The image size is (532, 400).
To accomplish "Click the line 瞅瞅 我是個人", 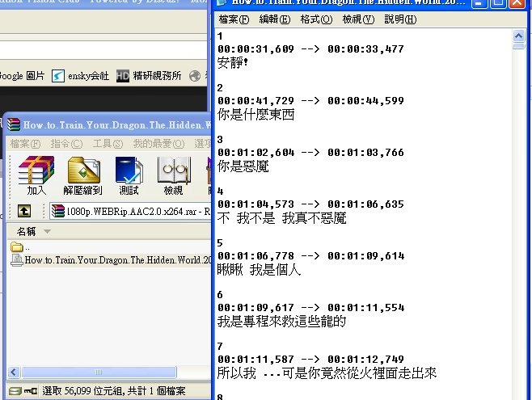I will [260, 270].
